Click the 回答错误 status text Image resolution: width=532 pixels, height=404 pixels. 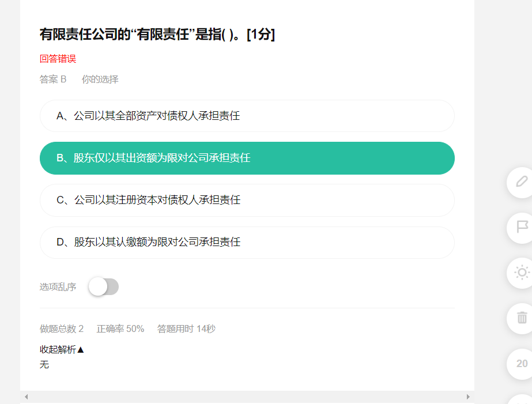click(x=58, y=59)
